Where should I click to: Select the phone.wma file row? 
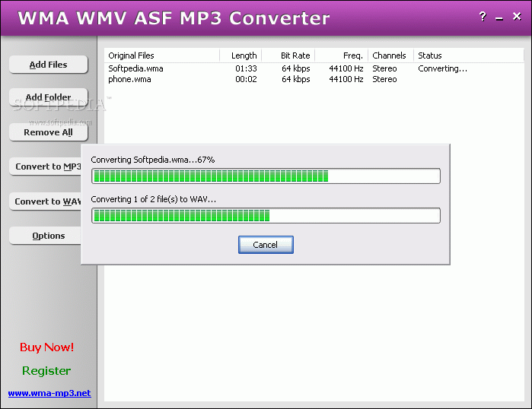[x=314, y=79]
